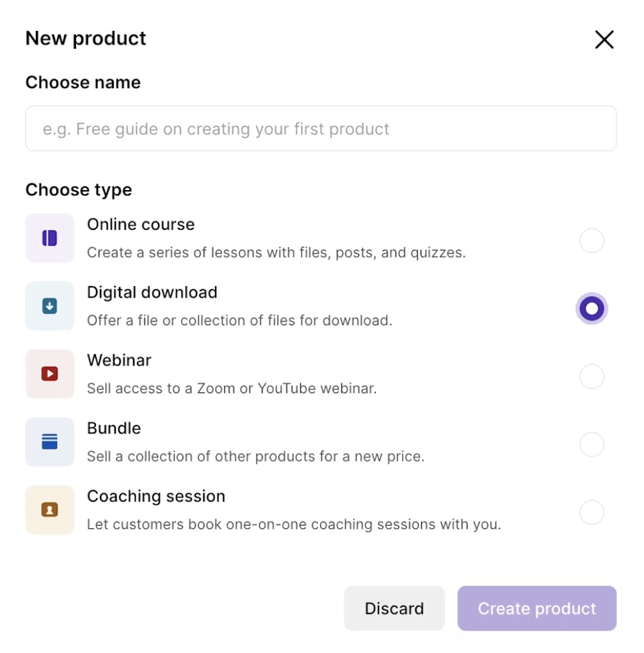Close the New product dialog

604,39
